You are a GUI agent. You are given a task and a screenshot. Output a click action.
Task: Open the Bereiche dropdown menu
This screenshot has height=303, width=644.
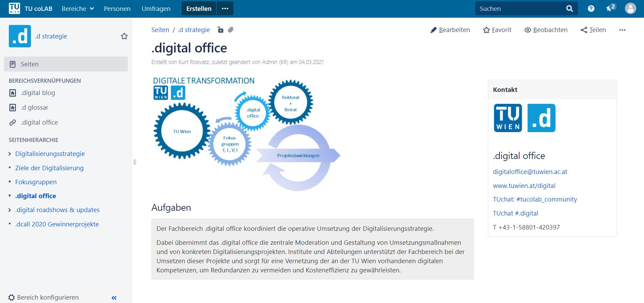(78, 9)
